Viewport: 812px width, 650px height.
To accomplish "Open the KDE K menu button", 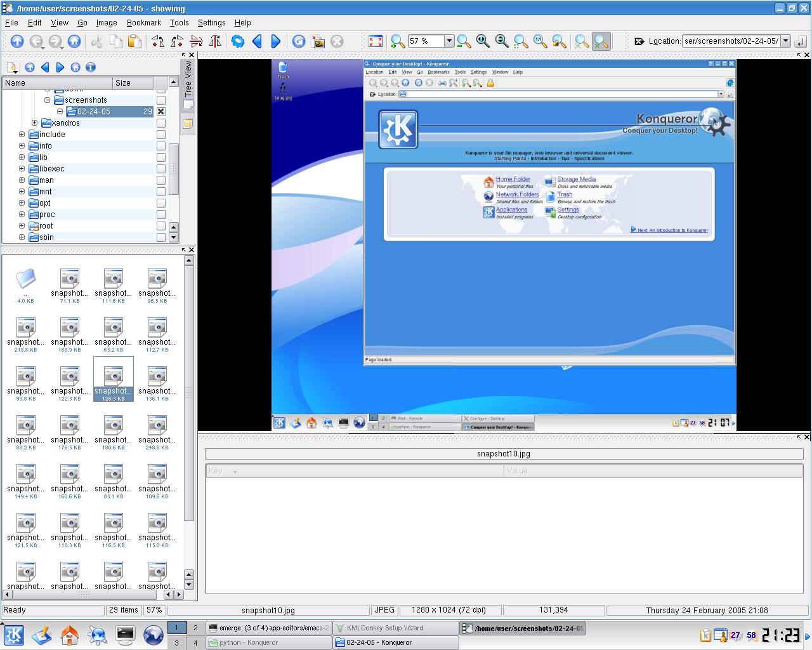I will coord(14,635).
